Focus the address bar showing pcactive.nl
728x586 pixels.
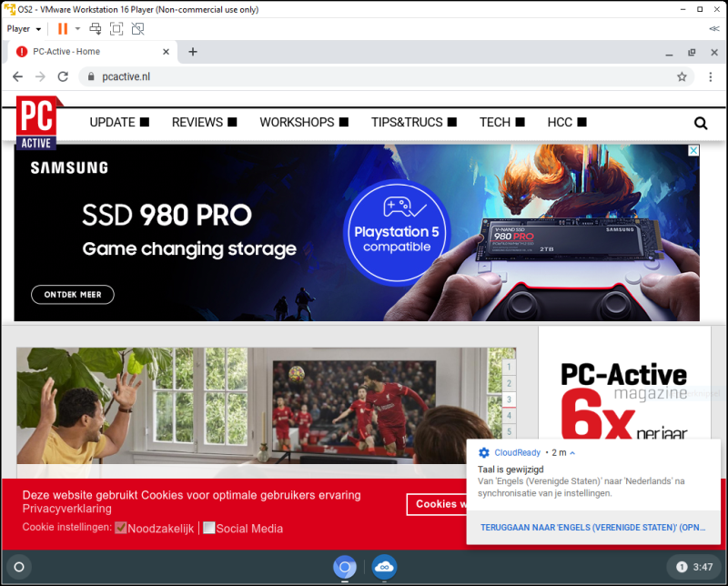coord(386,76)
